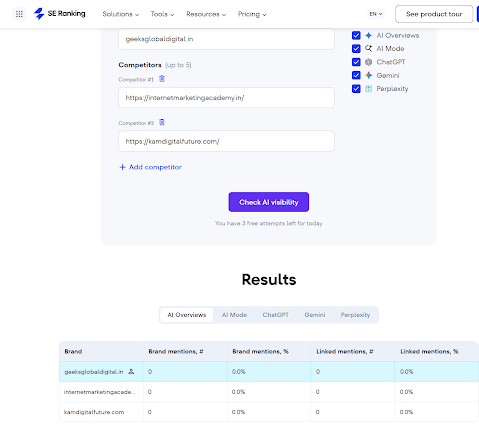Switch to the AI Mode results tab
This screenshot has width=479, height=437.
(234, 315)
